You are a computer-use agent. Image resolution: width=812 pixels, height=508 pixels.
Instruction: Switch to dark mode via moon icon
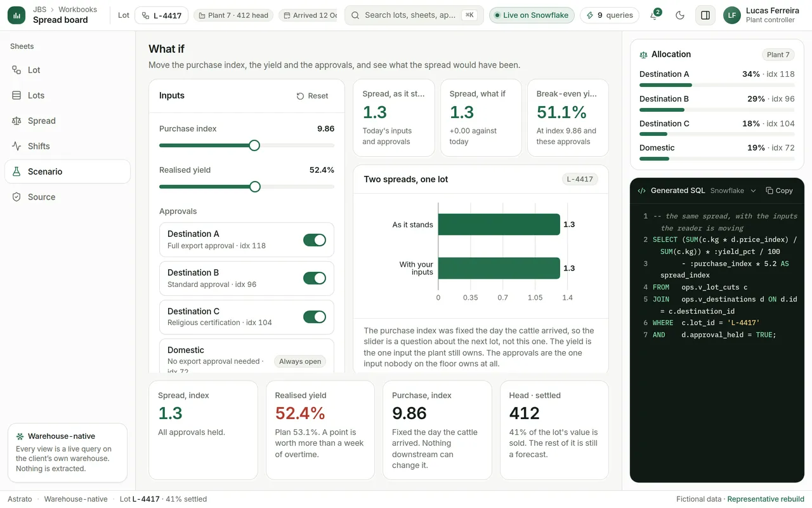(680, 15)
